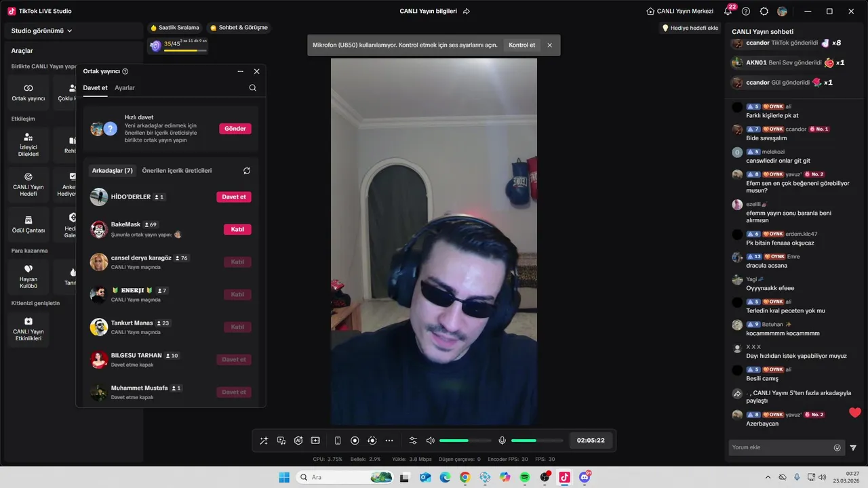Switch to mobile portrait preview icon
868x488 pixels.
[338, 441]
